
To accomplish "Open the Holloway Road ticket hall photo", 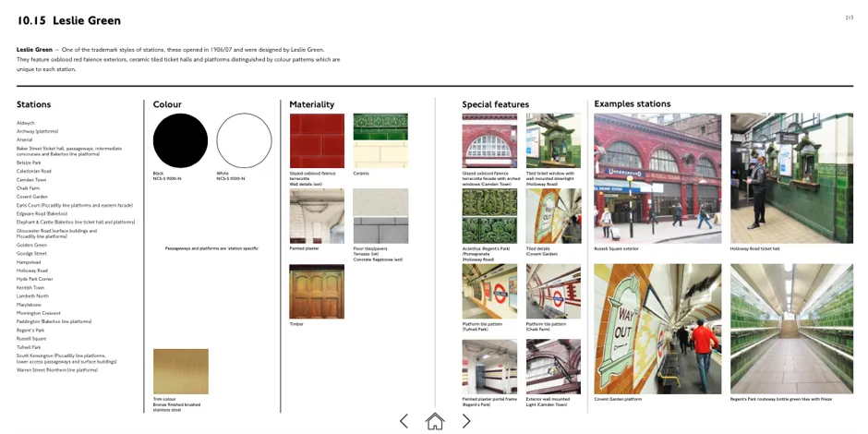I will (791, 178).
